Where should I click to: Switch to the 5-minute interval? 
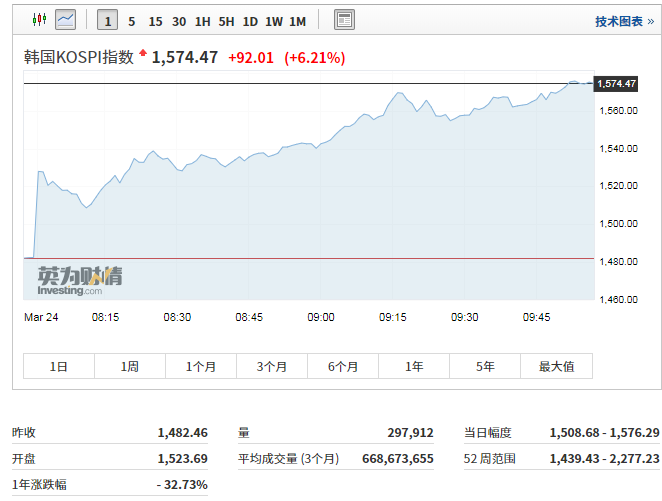point(131,21)
